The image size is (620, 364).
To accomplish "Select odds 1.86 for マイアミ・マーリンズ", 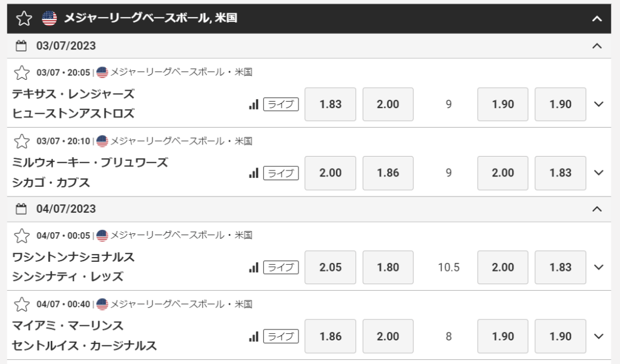I will tap(330, 336).
